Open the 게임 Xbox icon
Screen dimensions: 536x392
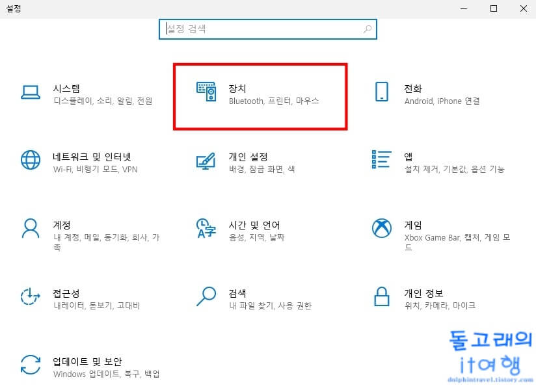point(381,228)
